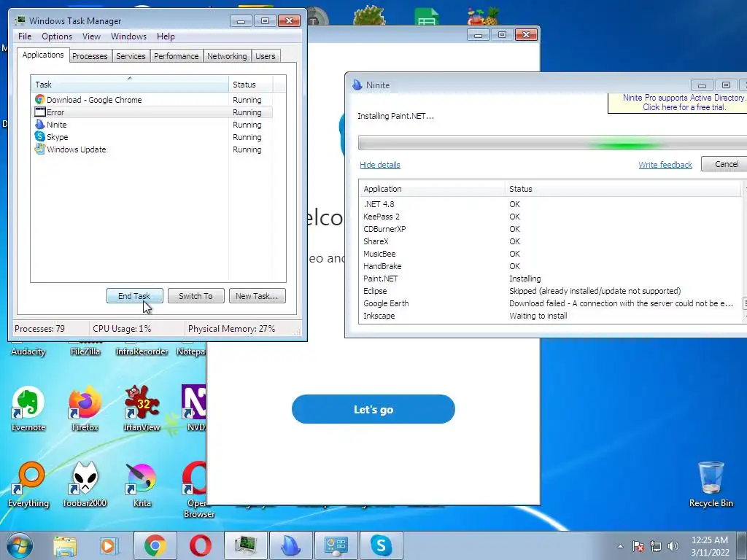This screenshot has height=560, width=747.
Task: Open the Windows Start button
Action: [x=19, y=545]
